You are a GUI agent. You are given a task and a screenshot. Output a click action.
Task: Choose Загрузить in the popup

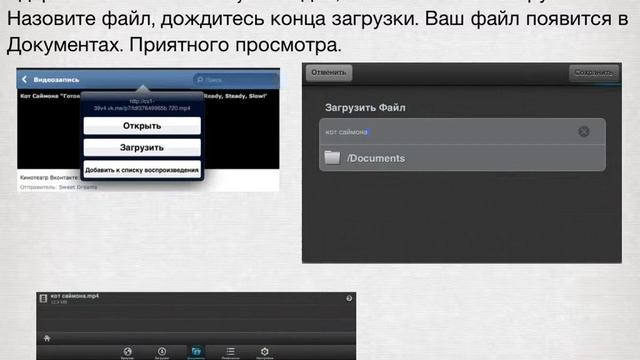tap(142, 147)
